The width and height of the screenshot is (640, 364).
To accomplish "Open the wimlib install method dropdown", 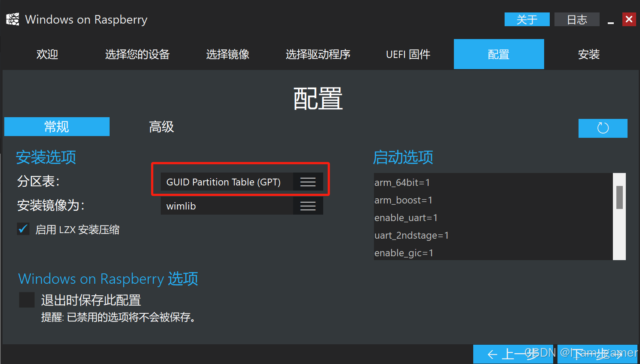I will [242, 206].
